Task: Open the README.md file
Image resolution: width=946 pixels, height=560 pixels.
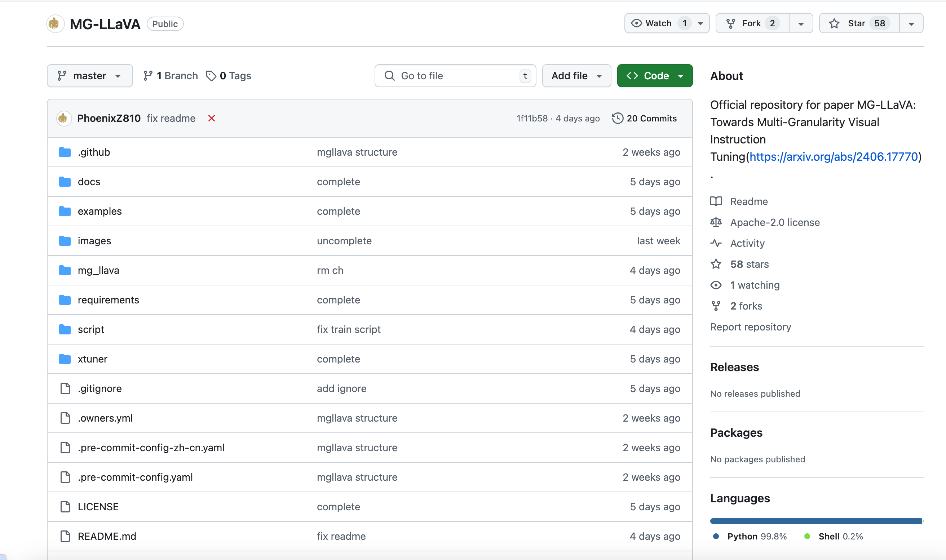Action: pyautogui.click(x=107, y=536)
